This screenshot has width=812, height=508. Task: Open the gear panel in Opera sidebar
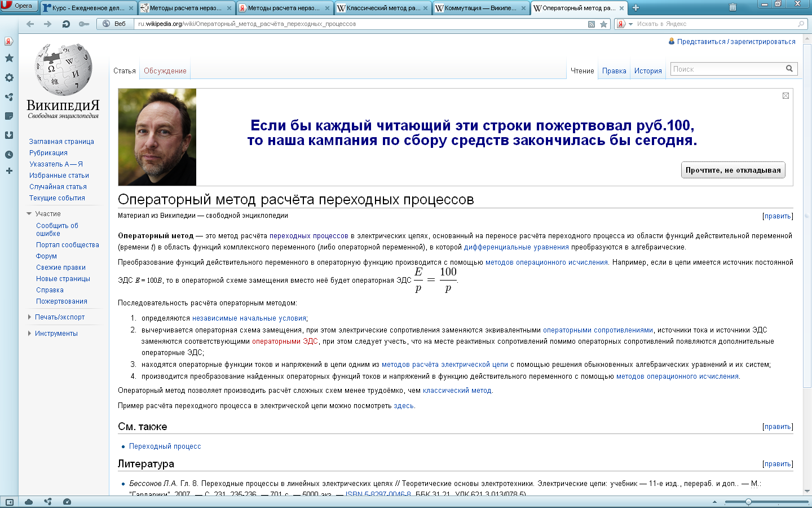tap(9, 78)
